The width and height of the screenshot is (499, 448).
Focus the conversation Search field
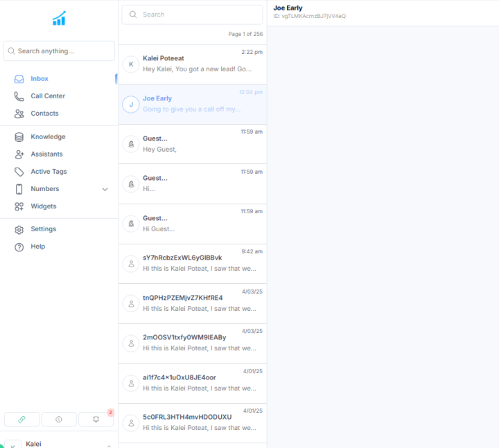pos(192,15)
